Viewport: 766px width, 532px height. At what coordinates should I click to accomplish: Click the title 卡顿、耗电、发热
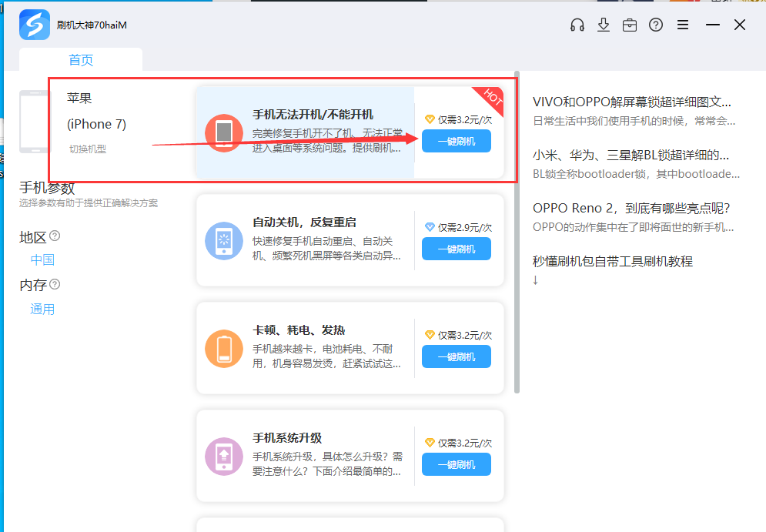[x=299, y=330]
